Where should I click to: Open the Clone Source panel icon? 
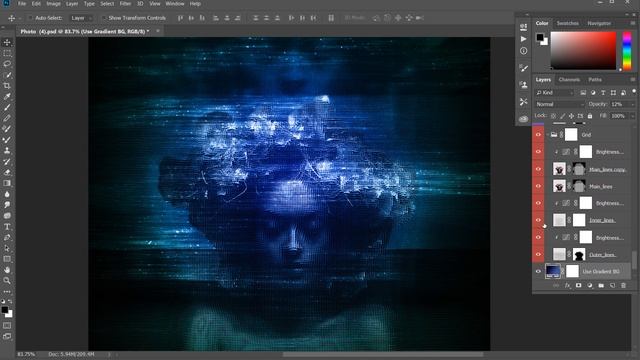point(523,85)
